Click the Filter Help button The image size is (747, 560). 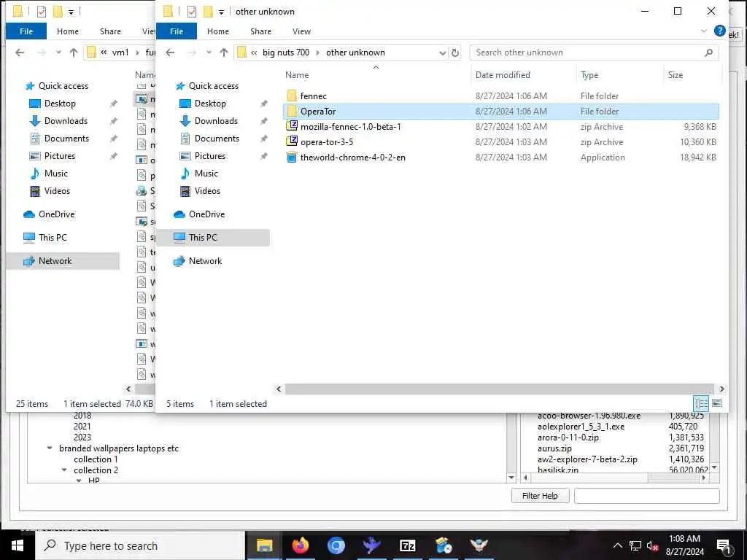coord(541,496)
